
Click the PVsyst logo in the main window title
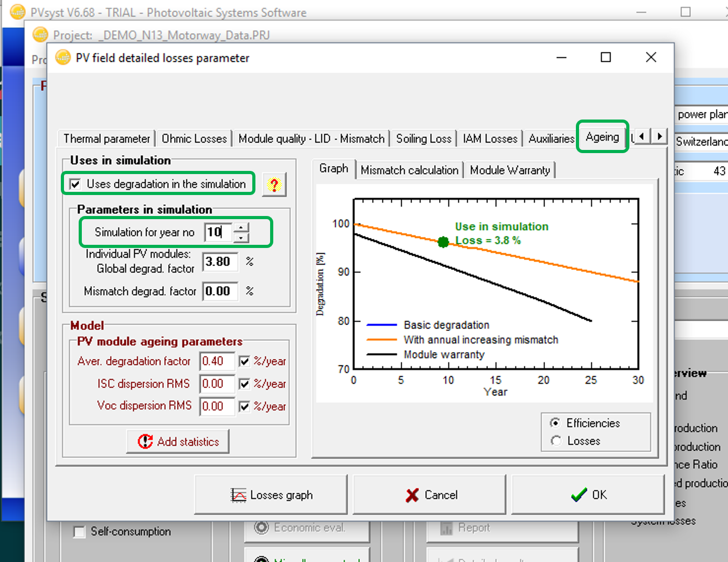tap(17, 11)
